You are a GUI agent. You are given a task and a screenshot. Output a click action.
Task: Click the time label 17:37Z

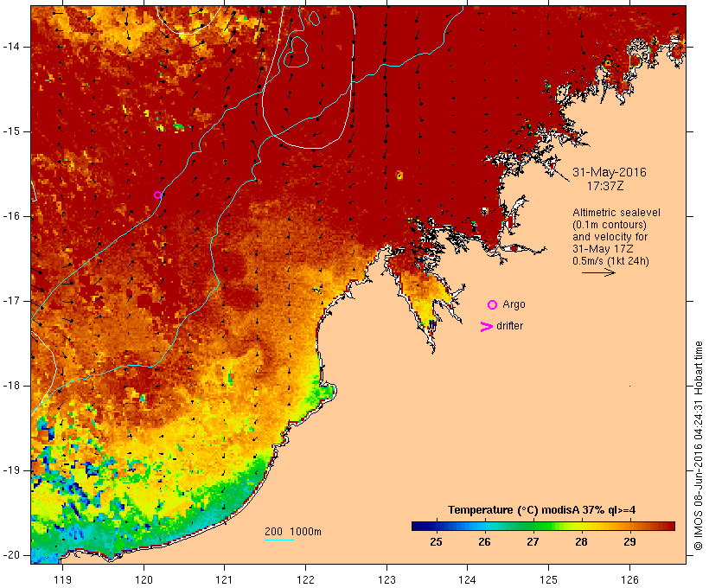[x=605, y=186]
